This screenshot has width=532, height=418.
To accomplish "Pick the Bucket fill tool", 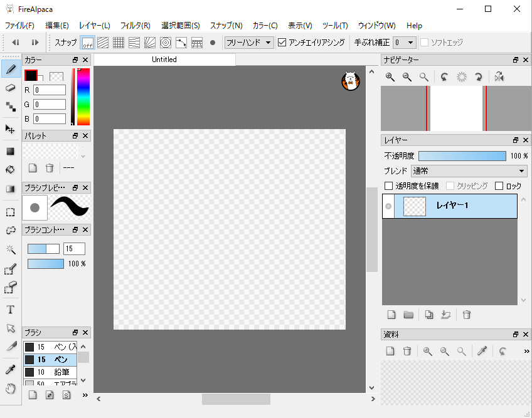I will point(10,169).
